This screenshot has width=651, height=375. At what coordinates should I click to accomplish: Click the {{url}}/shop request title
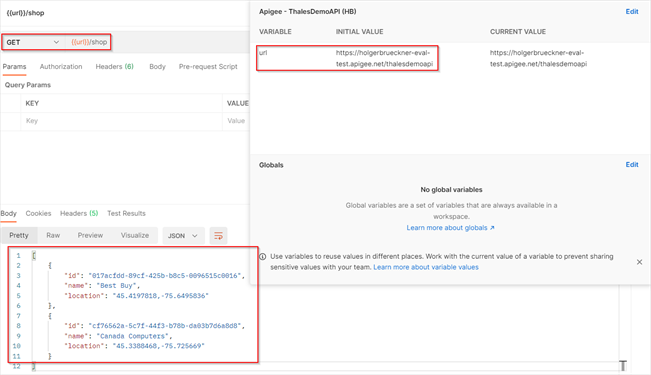tap(25, 13)
